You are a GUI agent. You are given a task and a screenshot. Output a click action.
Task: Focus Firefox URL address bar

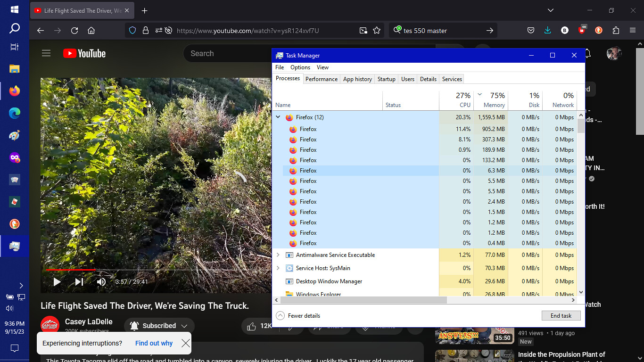(x=248, y=31)
